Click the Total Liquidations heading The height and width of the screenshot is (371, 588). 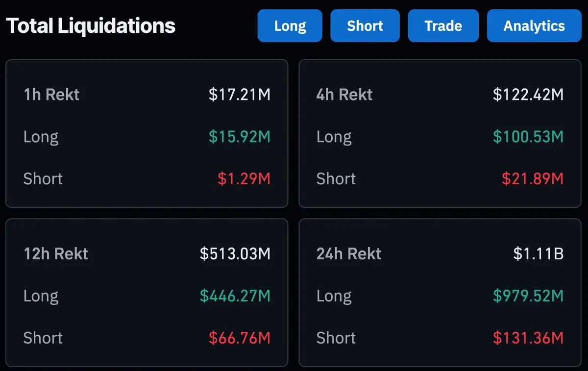pyautogui.click(x=91, y=25)
